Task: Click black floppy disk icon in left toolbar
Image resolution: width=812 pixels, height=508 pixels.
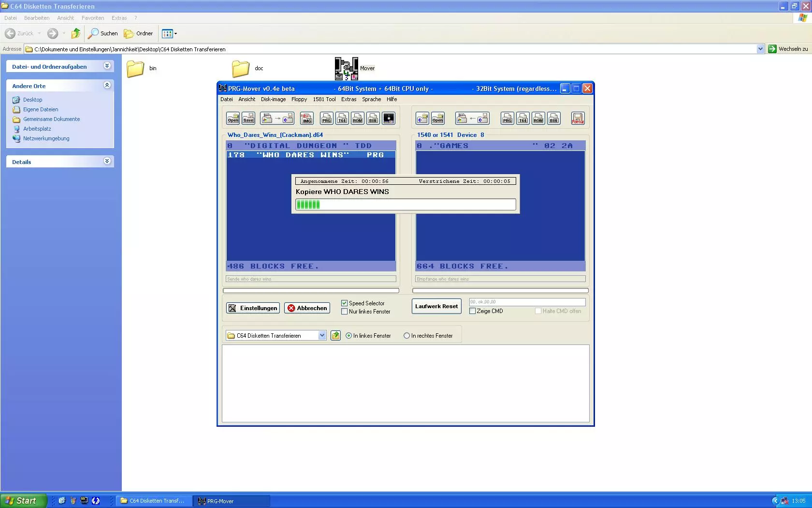Action: click(x=389, y=119)
